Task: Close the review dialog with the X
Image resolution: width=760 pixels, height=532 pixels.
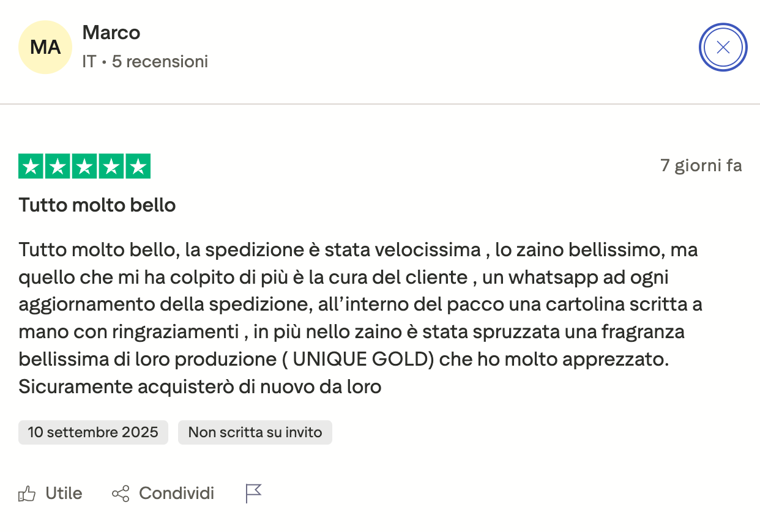Action: pyautogui.click(x=723, y=47)
